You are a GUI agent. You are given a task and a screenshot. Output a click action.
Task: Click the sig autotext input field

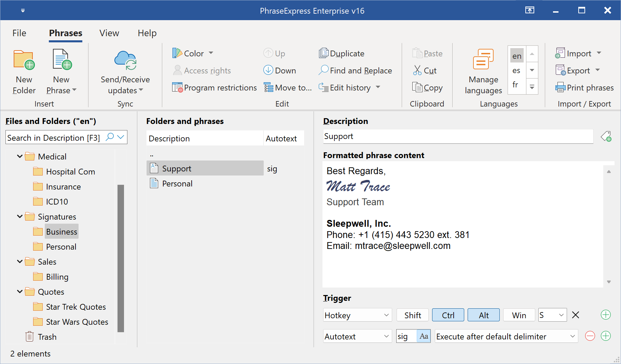click(406, 336)
